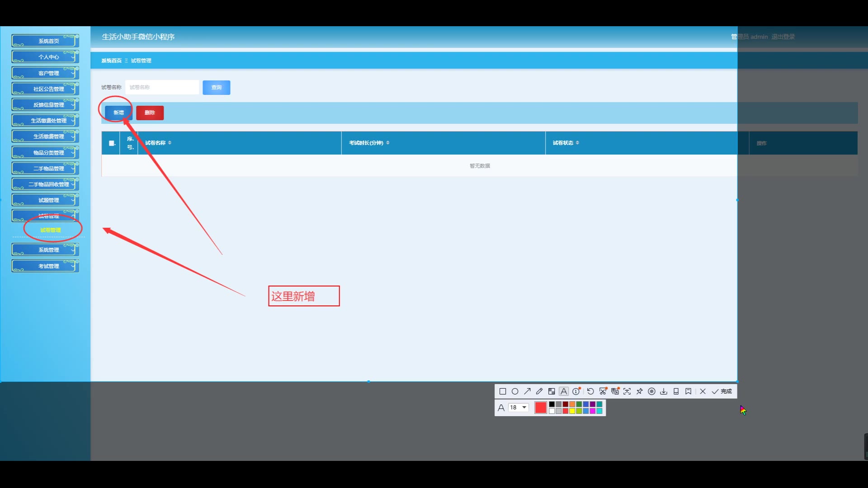Viewport: 868px width, 488px height.
Task: Expand 二手物品管理 sidebar menu
Action: tap(45, 169)
